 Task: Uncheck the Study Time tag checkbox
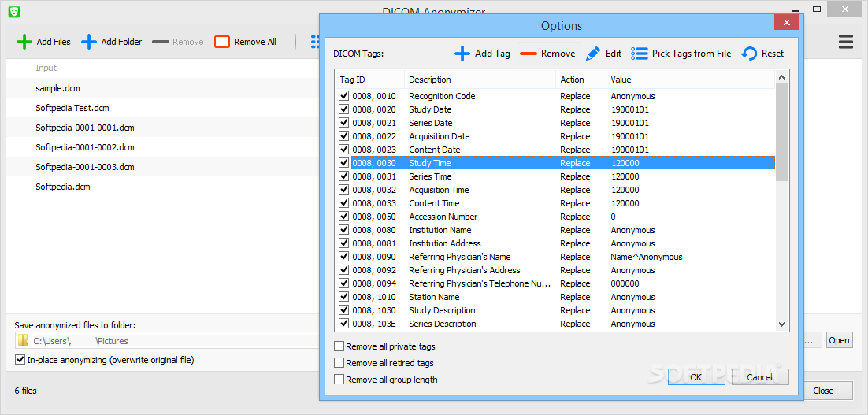click(x=343, y=163)
